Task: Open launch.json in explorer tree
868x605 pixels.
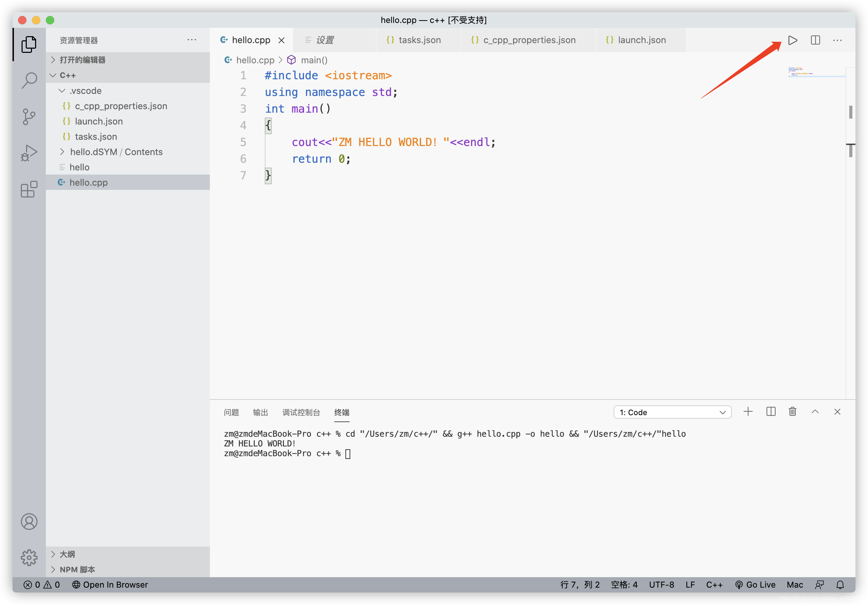Action: [x=128, y=121]
